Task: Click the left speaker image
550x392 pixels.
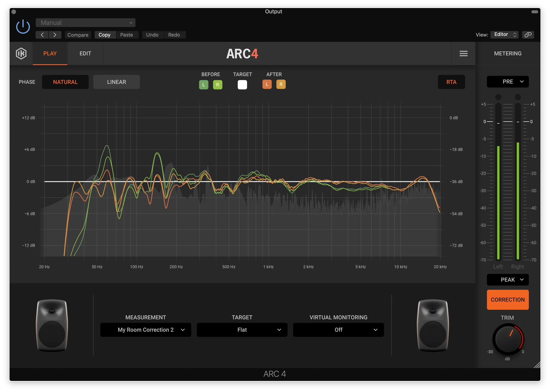Action: pos(52,325)
